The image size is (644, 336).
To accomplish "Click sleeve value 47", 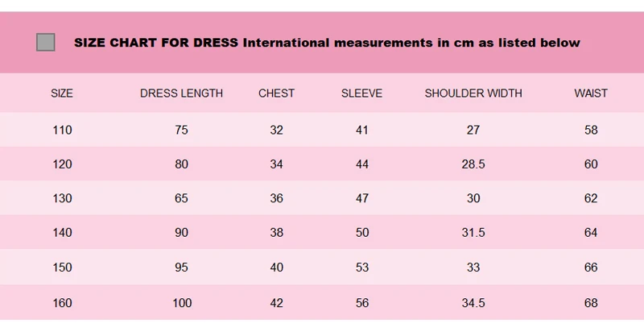I will click(x=362, y=198).
